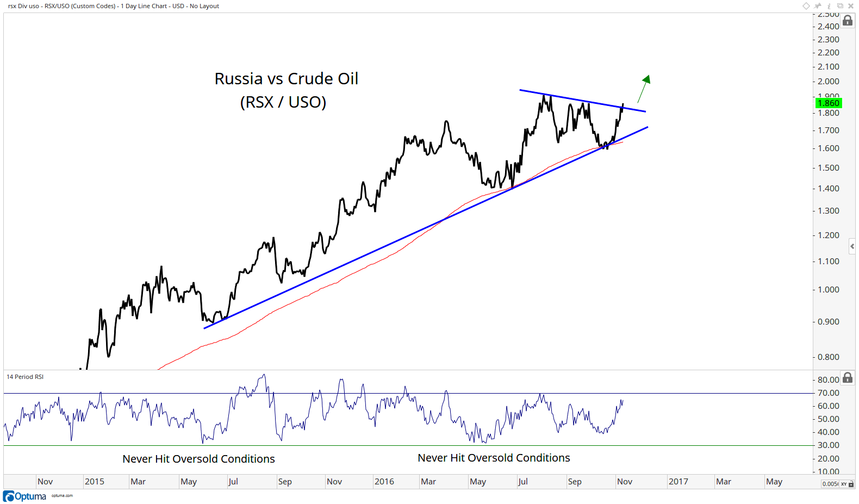The height and width of the screenshot is (504, 859).
Task: Click the 70.00 level on RSI scale
Action: (829, 393)
